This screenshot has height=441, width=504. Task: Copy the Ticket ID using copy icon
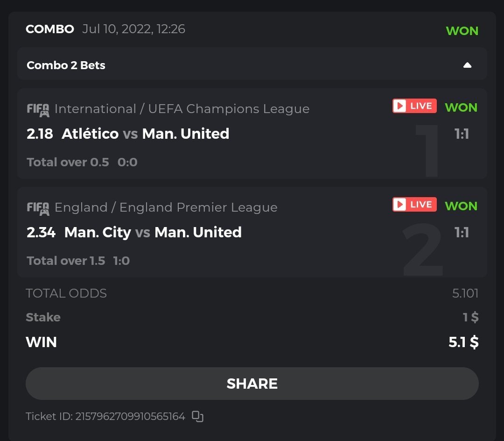[x=198, y=416]
